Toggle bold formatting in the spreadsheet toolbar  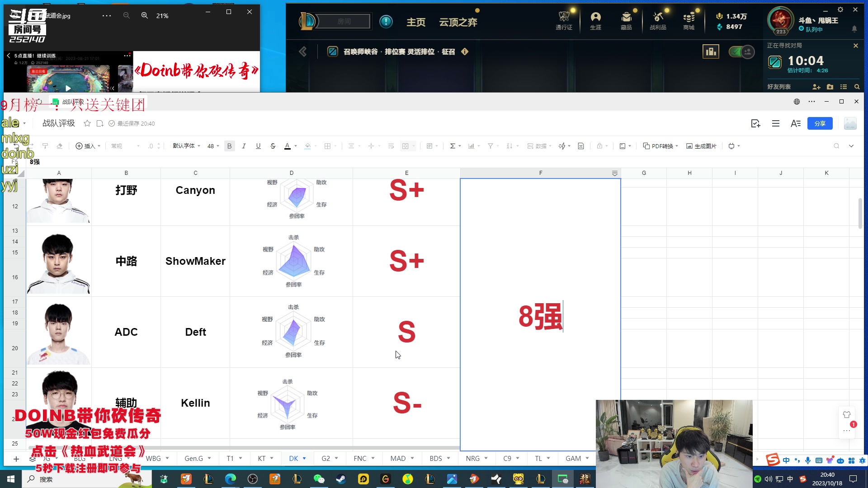coord(229,146)
